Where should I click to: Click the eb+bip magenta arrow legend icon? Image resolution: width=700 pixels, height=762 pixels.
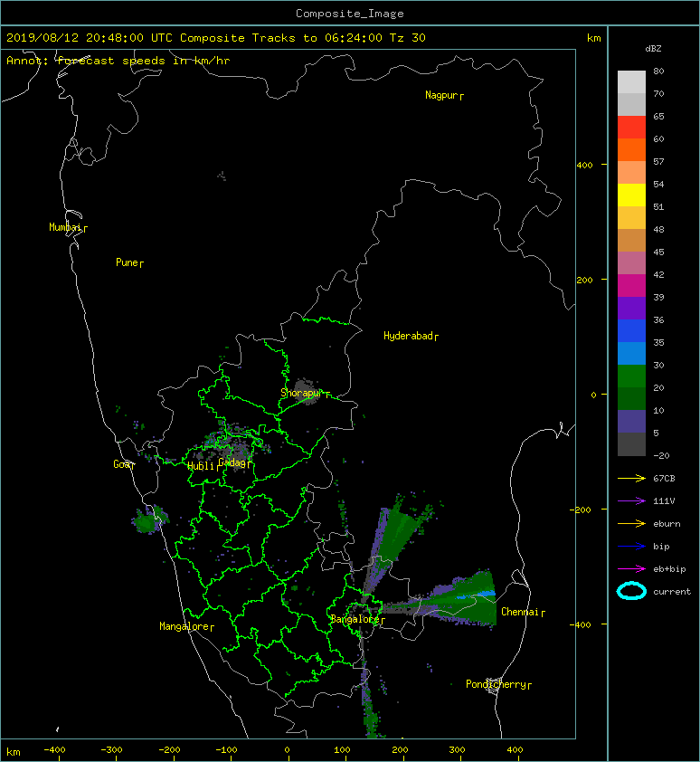[x=631, y=568]
